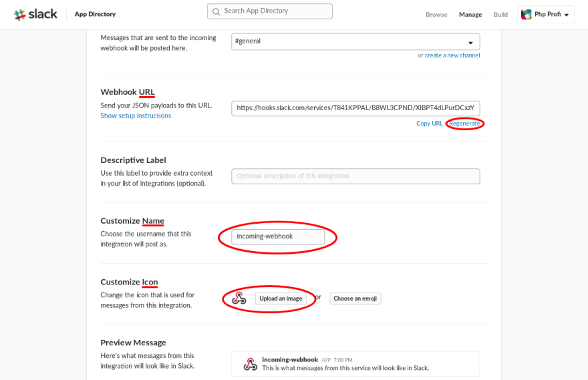Expand the Php Profi workspace menu arrow
Viewport: 588px width, 380px height.
566,15
